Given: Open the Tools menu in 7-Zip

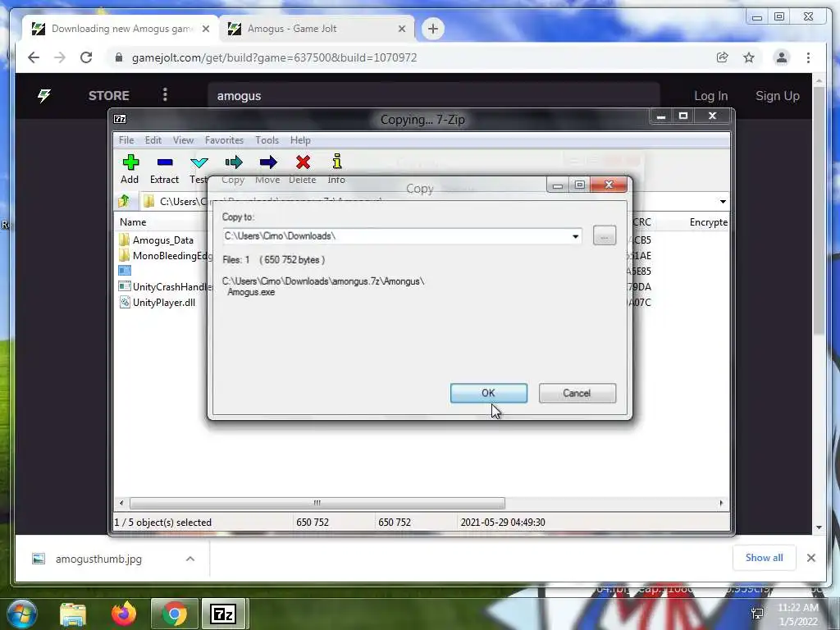Looking at the screenshot, I should point(267,139).
